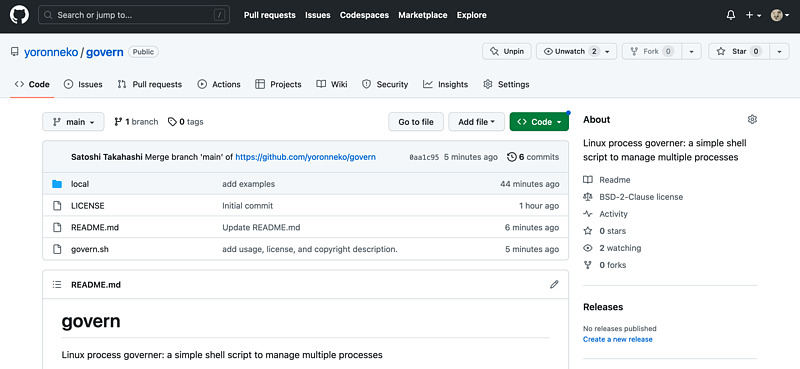The image size is (800, 369).
Task: Open the main branch selector
Action: click(73, 121)
